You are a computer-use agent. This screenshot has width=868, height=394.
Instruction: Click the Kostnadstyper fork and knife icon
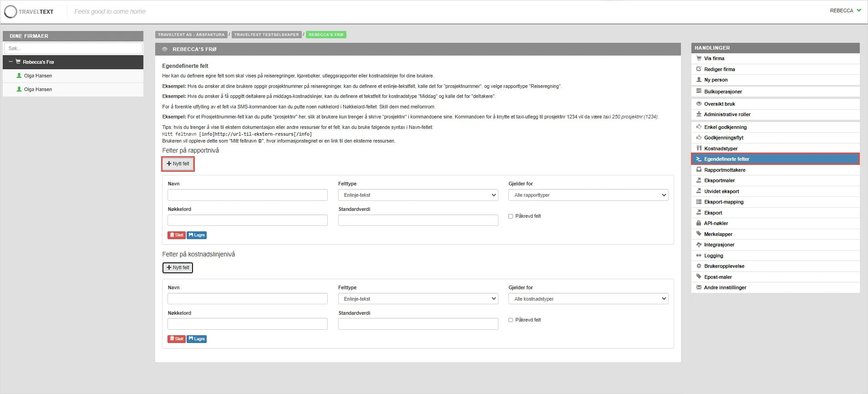pyautogui.click(x=699, y=148)
